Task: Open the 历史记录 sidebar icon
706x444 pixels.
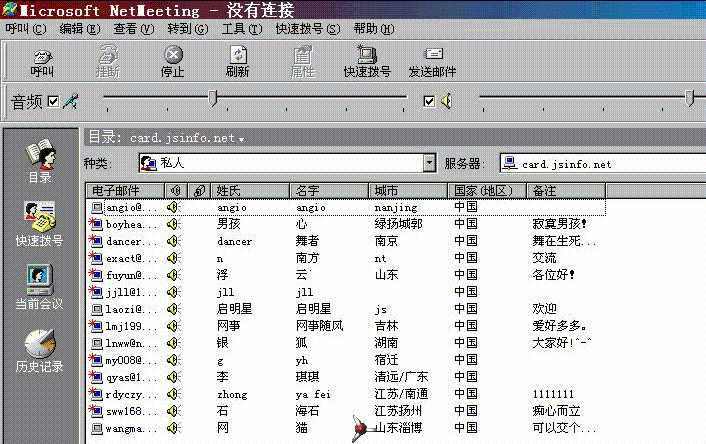Action: pos(39,351)
